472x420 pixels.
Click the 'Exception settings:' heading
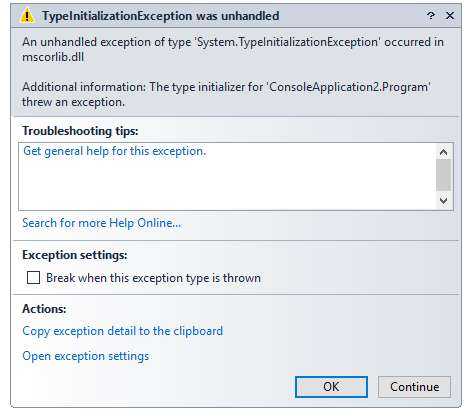click(75, 255)
